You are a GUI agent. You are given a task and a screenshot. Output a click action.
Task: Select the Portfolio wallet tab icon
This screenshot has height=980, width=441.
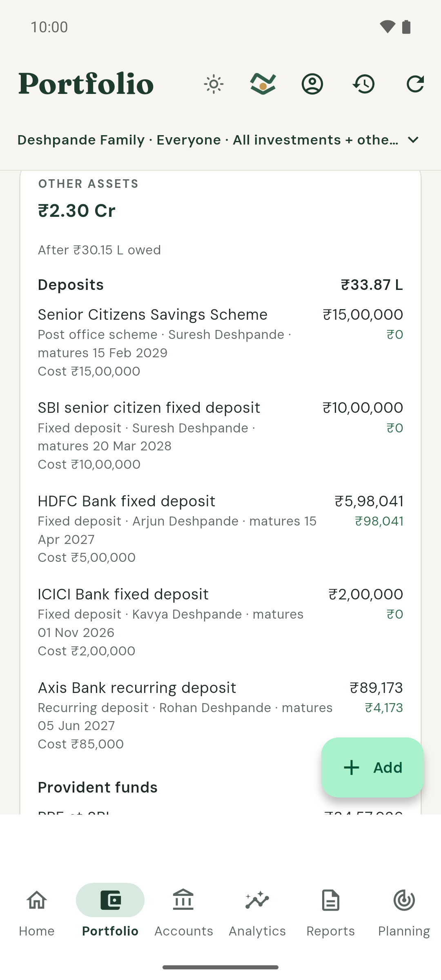110,900
